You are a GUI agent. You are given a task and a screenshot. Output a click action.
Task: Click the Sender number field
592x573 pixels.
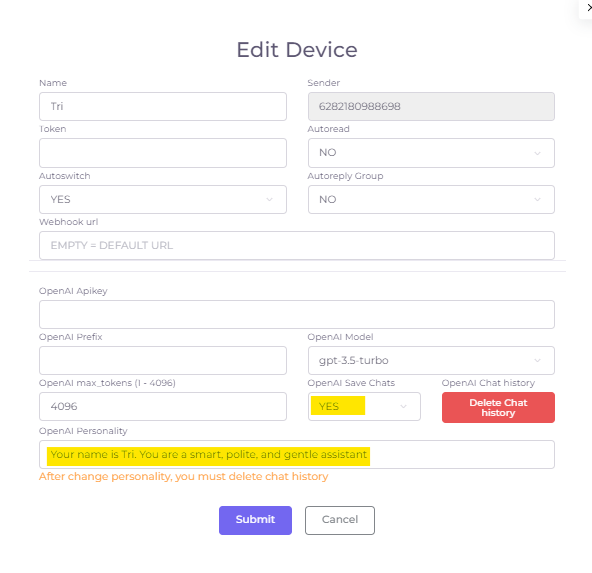pos(431,106)
